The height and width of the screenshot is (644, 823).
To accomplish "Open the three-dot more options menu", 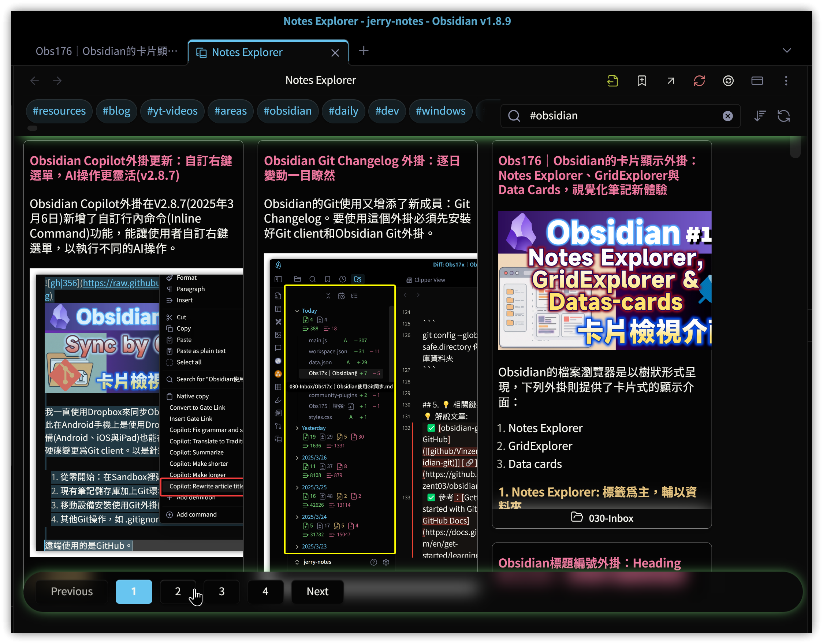I will (786, 81).
